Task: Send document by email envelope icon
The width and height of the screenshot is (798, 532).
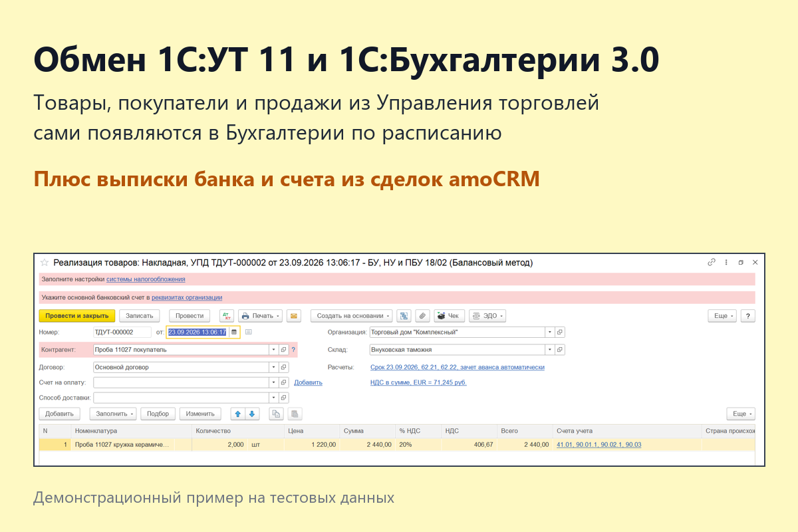Action: (293, 316)
